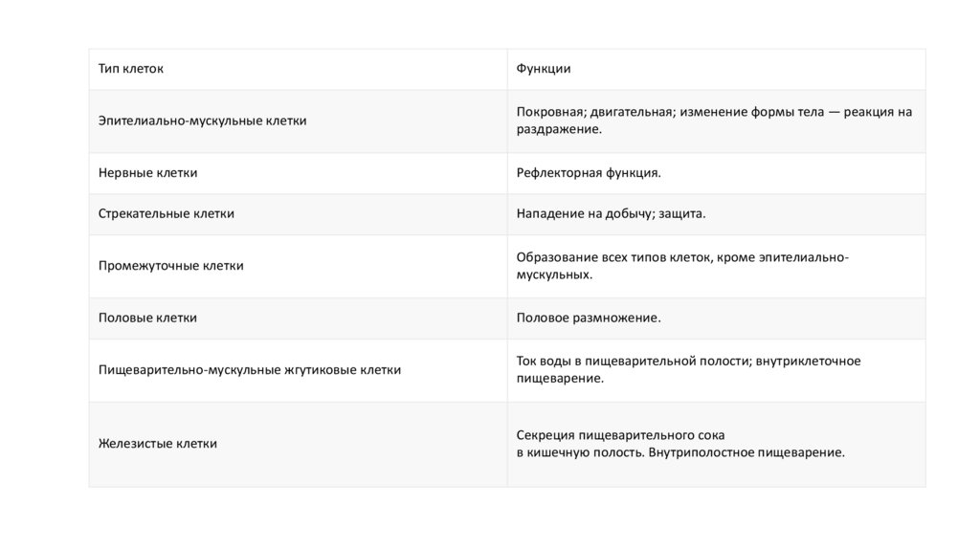Click the 'Нападение на добычу; защита.' cell

click(611, 214)
